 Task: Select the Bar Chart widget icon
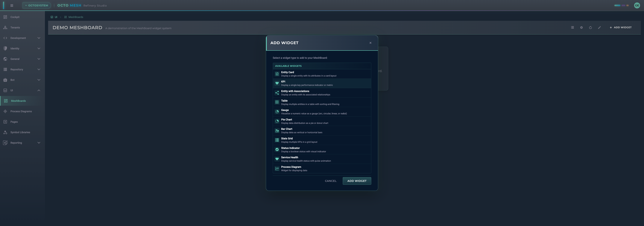click(x=277, y=131)
